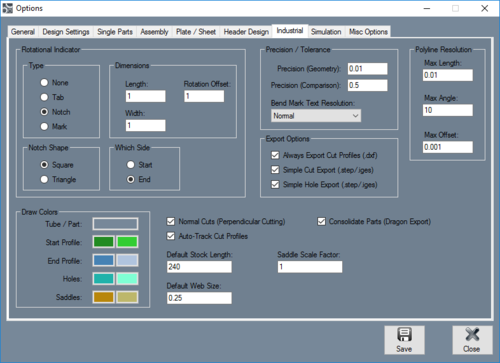The image size is (500, 363).
Task: Toggle Always Export Cut Profiles (.dxf)
Action: pos(324,155)
